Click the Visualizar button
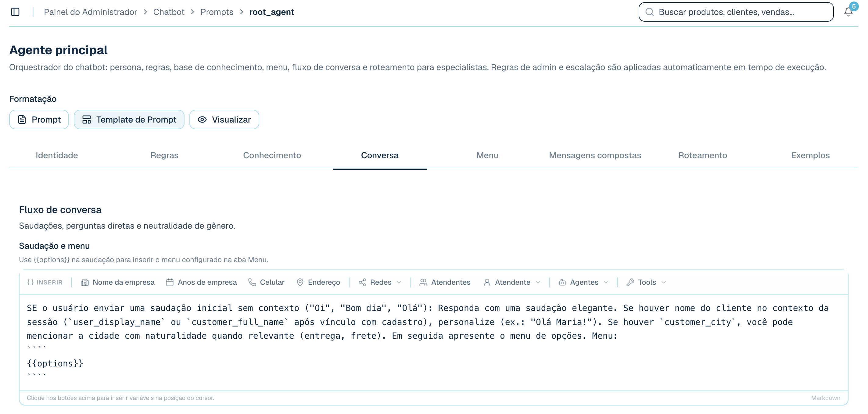868x414 pixels. click(224, 120)
